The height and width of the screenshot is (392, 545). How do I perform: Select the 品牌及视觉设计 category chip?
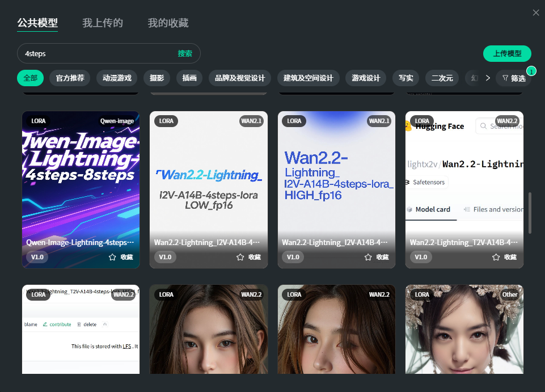pos(240,78)
